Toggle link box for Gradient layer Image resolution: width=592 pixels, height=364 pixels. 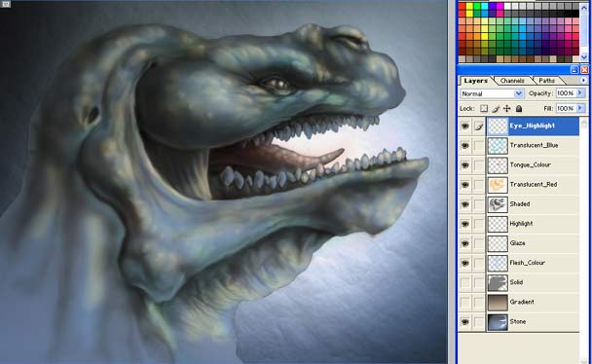(x=479, y=302)
